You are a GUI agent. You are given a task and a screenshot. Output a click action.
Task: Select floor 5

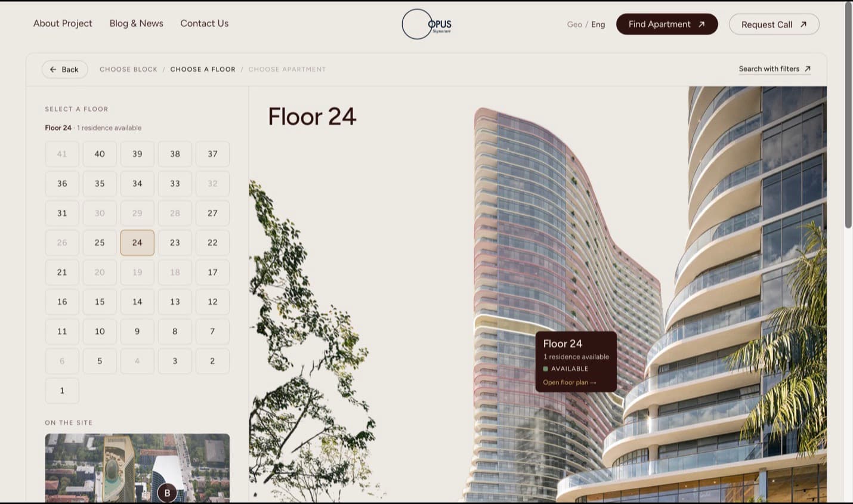pos(100,361)
